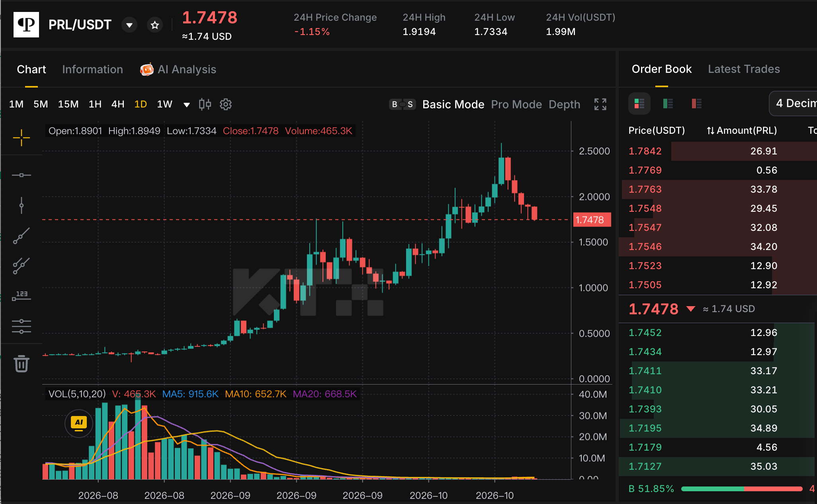Open the 4 Decimals precision dropdown
817x504 pixels.
coord(793,104)
